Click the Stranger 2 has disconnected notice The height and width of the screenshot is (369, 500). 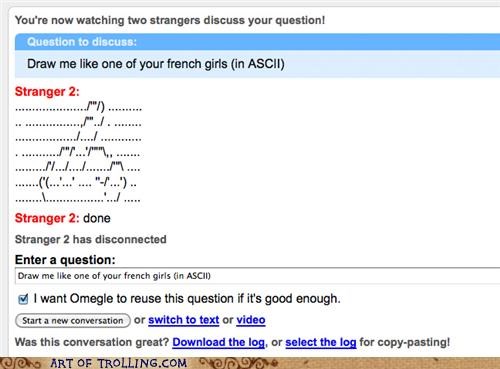coord(91,239)
